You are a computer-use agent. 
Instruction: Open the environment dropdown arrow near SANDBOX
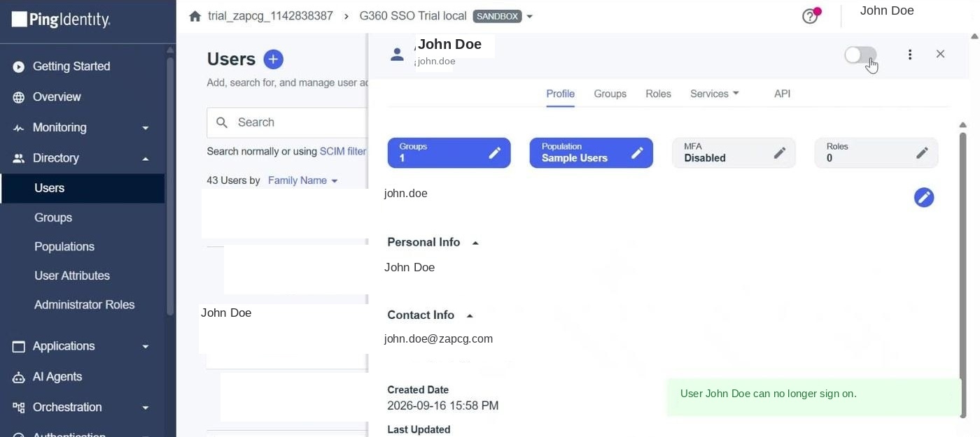point(529,16)
